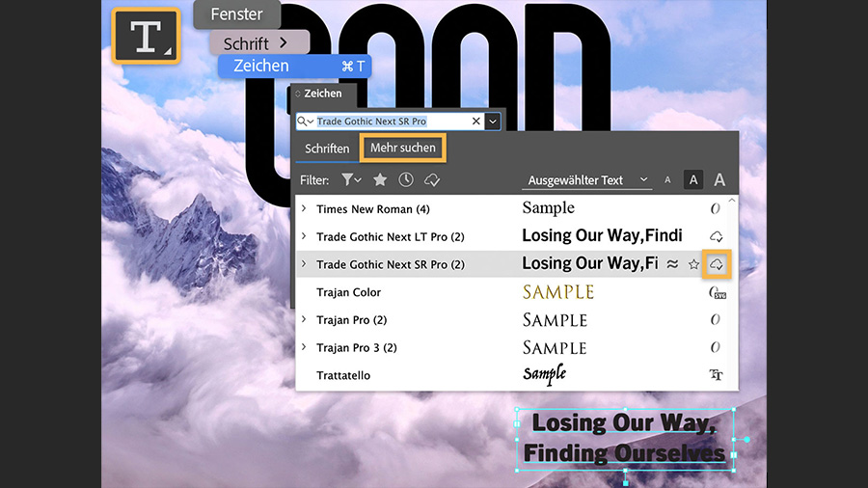The image size is (868, 488).
Task: Open the Fenster menu
Action: click(237, 14)
